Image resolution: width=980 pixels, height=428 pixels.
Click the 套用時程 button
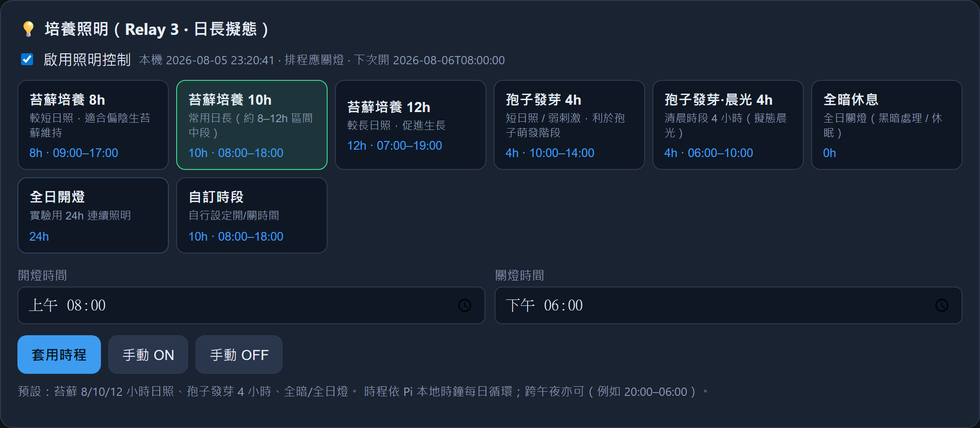tap(59, 355)
